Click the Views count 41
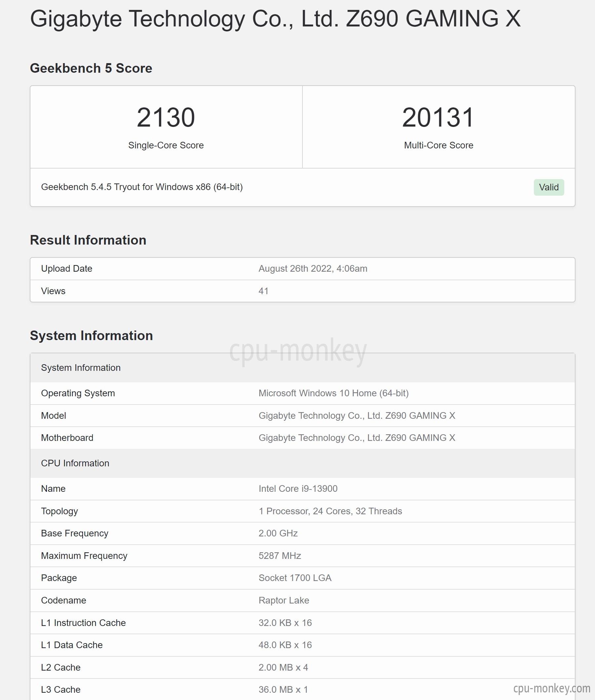Screen dimensions: 595x700 [x=263, y=291]
